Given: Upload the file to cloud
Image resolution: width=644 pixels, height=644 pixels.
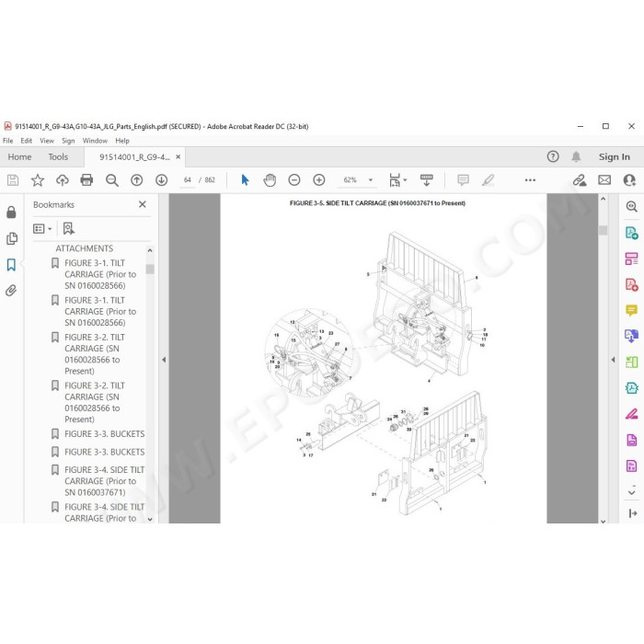Looking at the screenshot, I should [62, 180].
